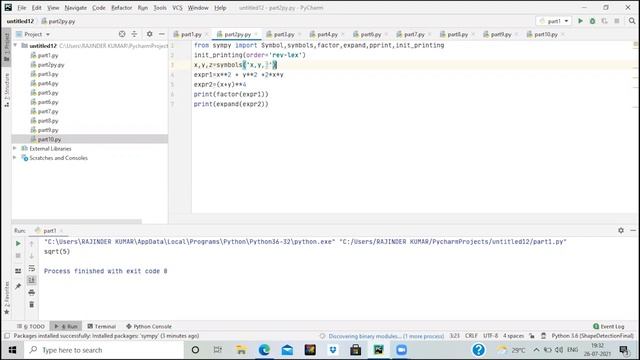This screenshot has width=640, height=360.
Task: Switch to part1.py editor tab
Action: coord(191,34)
